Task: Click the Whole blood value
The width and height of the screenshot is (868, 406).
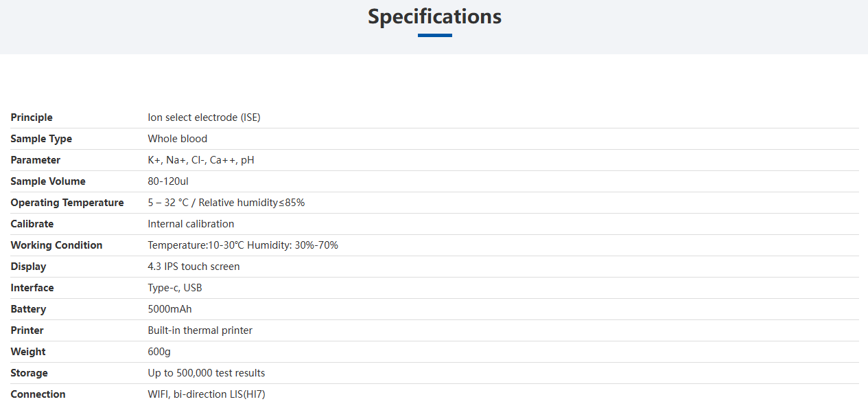Action: point(177,139)
